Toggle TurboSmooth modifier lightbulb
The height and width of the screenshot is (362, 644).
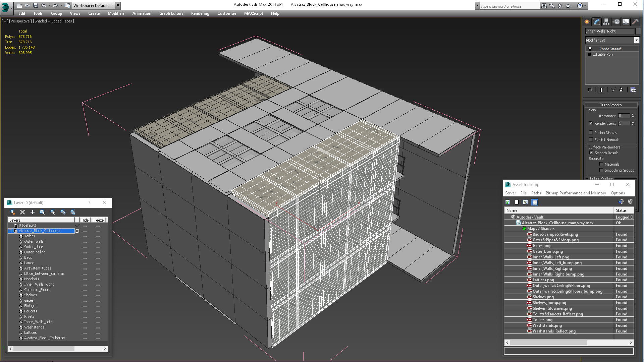(590, 49)
